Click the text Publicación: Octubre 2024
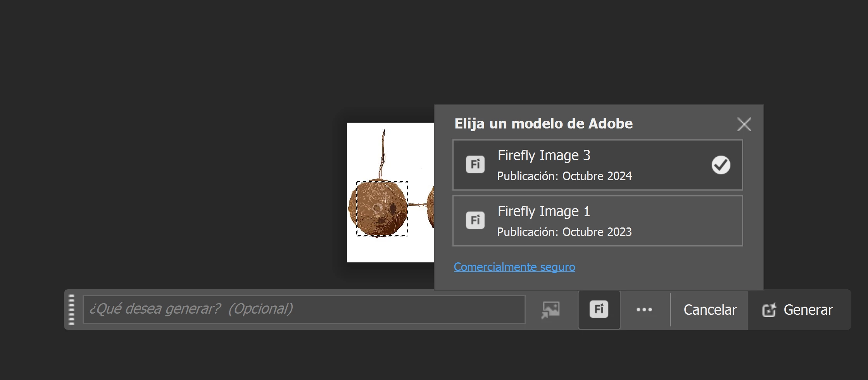The height and width of the screenshot is (380, 868). coord(564,176)
